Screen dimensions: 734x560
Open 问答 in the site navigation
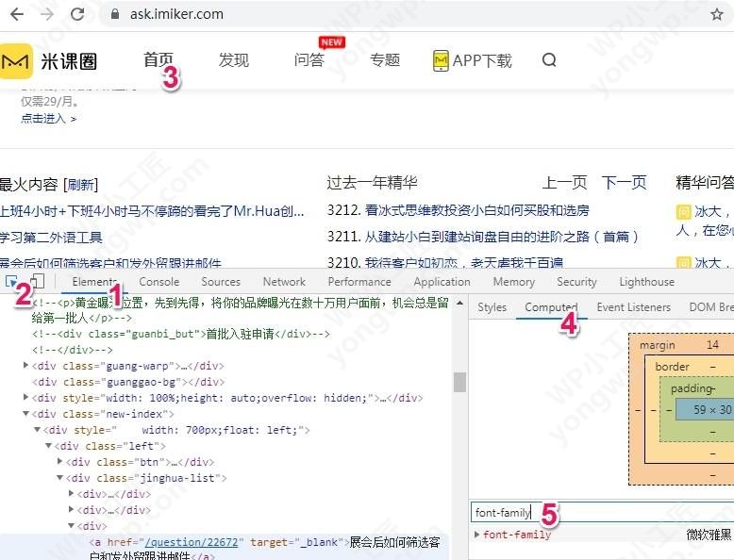pyautogui.click(x=309, y=60)
